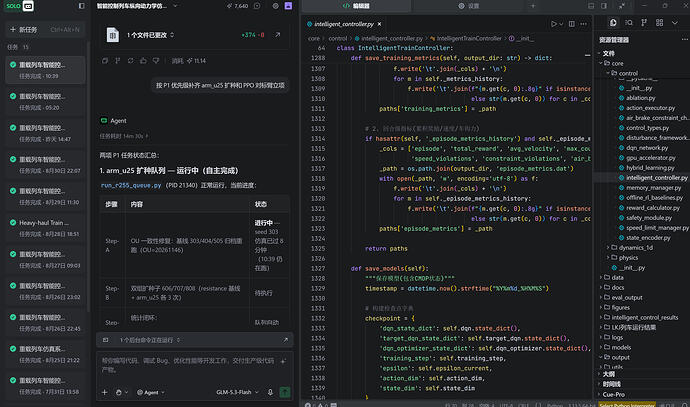Expand task duration 任务耗时 details
690x407 pixels.
[124, 136]
